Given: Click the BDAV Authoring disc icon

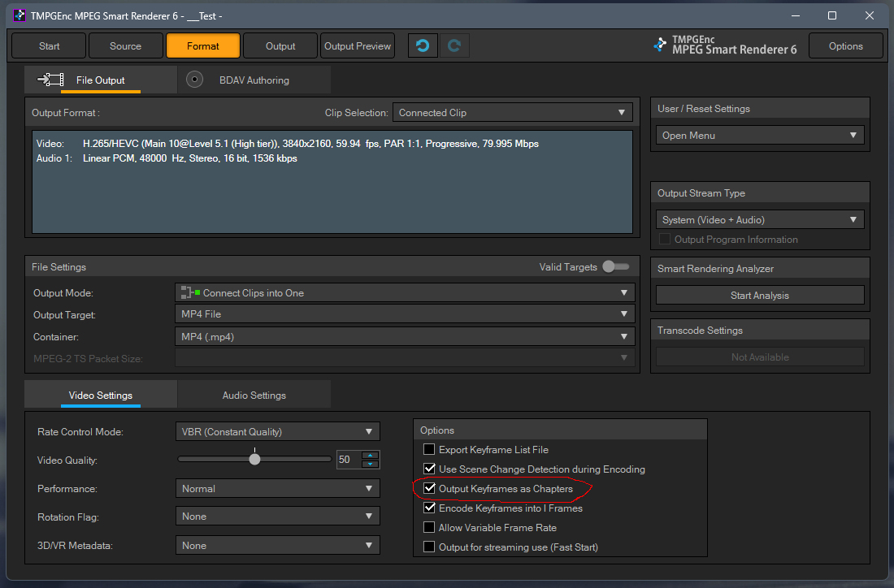Looking at the screenshot, I should tap(195, 80).
